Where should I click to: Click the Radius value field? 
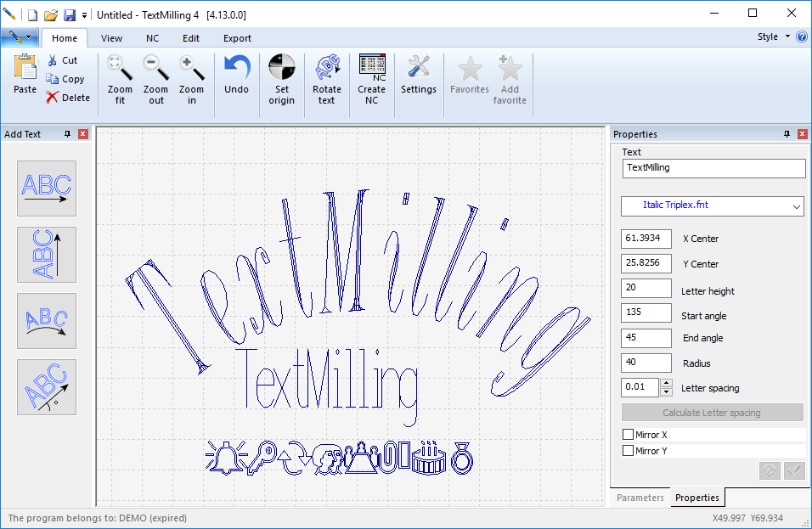646,363
